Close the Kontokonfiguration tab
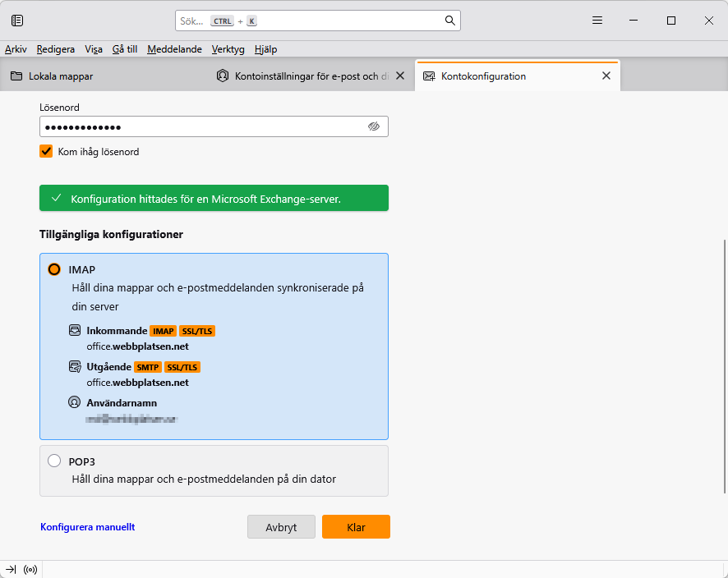Viewport: 728px width, 578px height. point(606,76)
